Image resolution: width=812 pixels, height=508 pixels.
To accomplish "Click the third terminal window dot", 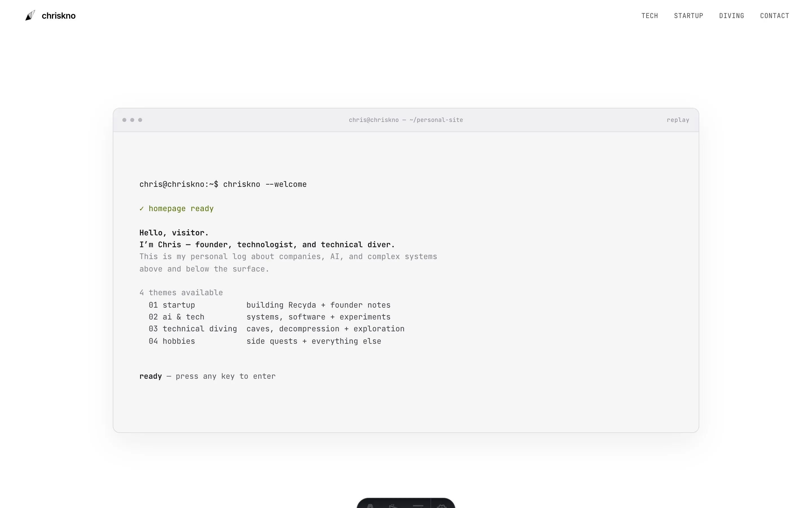I will tap(140, 120).
